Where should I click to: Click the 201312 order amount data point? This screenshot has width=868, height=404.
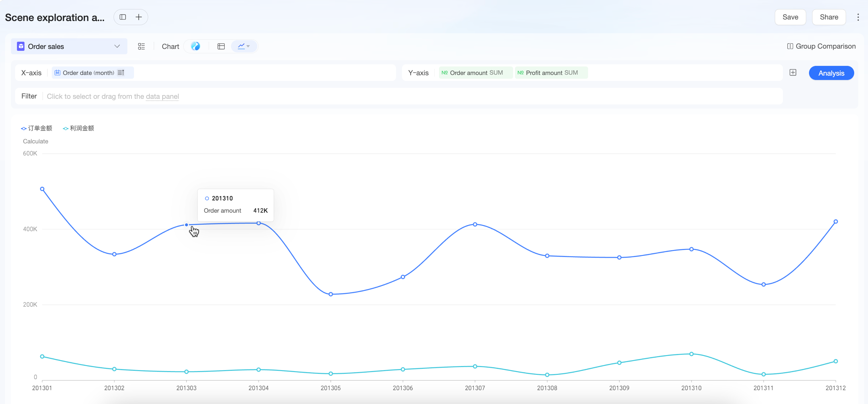click(x=835, y=222)
